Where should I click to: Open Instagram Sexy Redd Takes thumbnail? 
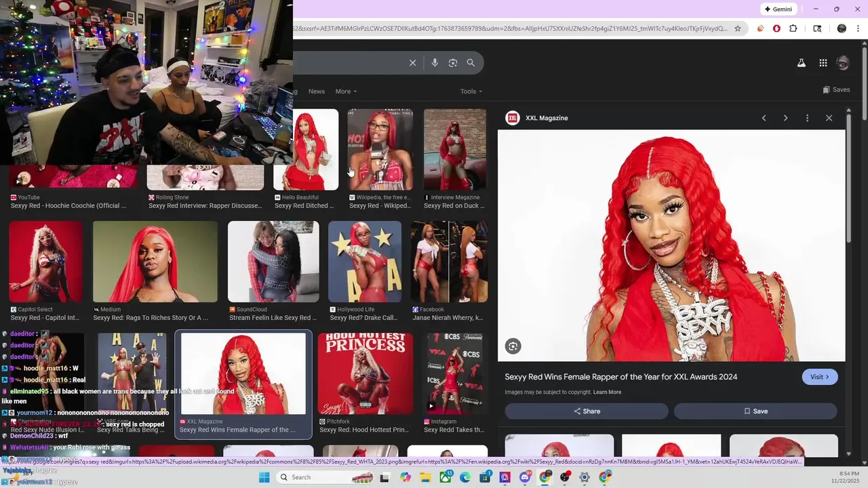(x=456, y=373)
